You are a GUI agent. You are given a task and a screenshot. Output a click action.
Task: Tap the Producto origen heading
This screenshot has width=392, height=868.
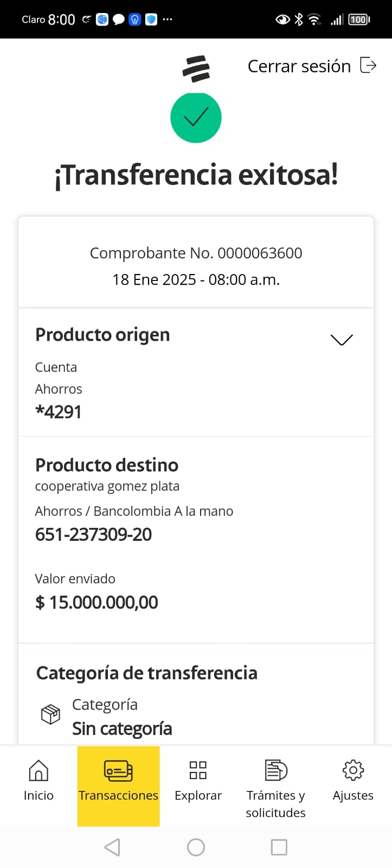click(x=102, y=335)
